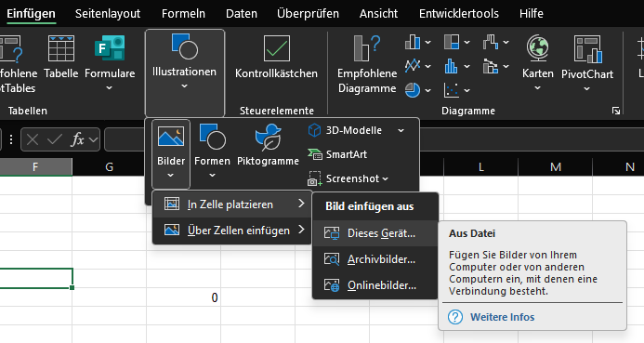
Task: Expand the line chart dropdown arrow
Action: (x=428, y=66)
